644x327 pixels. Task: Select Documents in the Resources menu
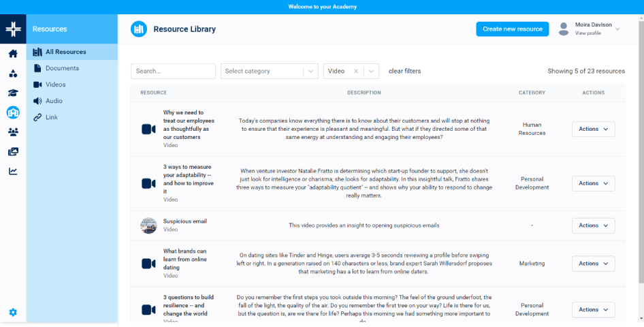click(x=62, y=68)
